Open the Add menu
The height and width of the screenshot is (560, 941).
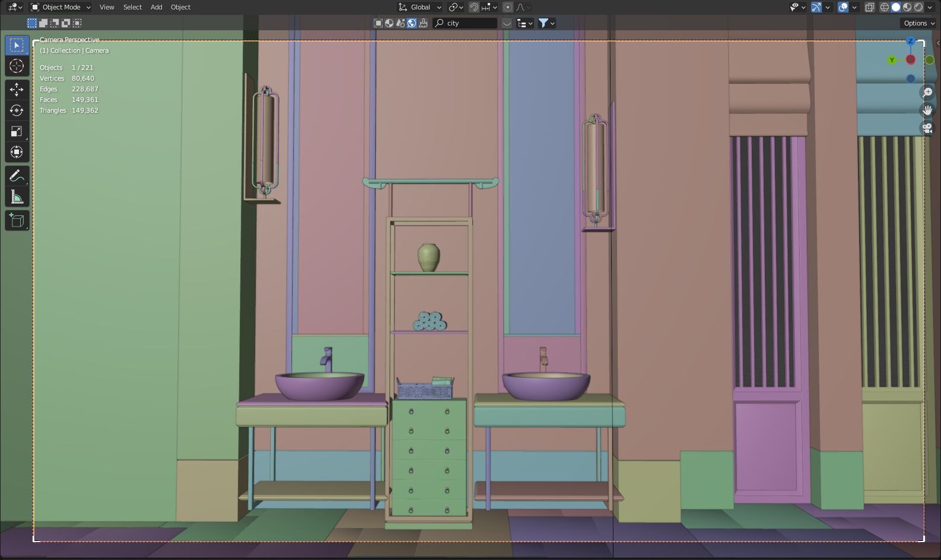(x=156, y=7)
